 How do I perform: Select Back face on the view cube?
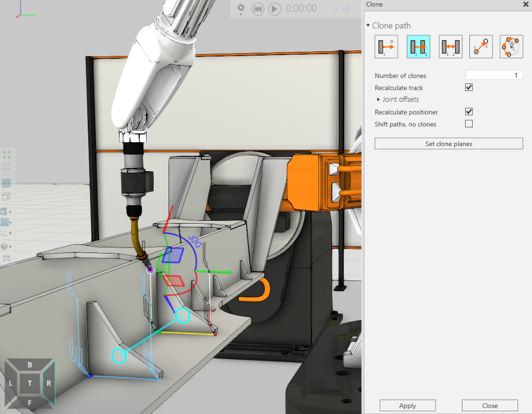(x=29, y=365)
